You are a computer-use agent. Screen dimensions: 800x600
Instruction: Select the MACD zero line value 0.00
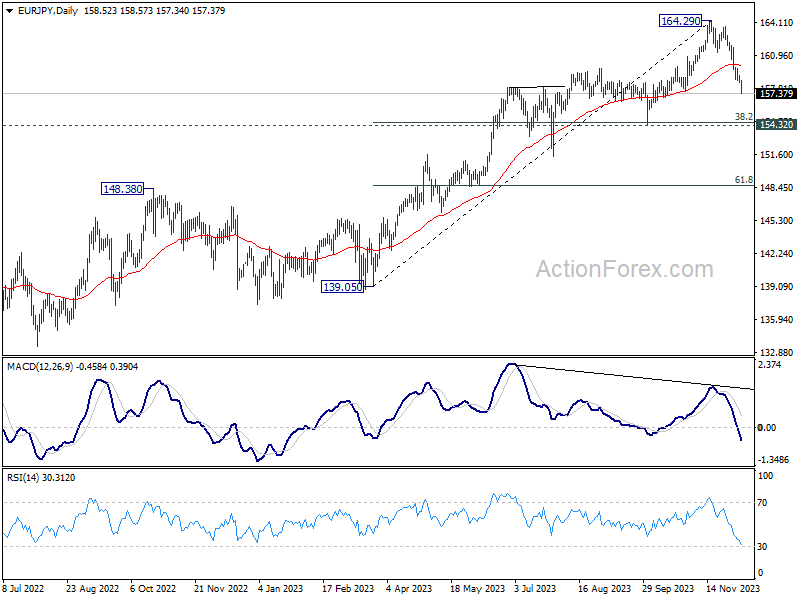pyautogui.click(x=767, y=428)
